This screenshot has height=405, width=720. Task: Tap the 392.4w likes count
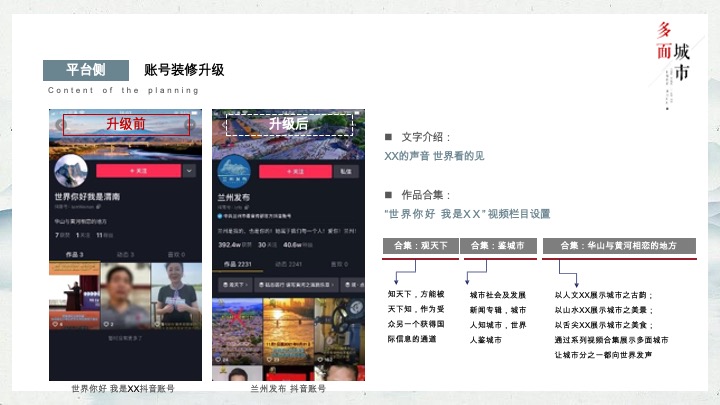pyautogui.click(x=235, y=245)
